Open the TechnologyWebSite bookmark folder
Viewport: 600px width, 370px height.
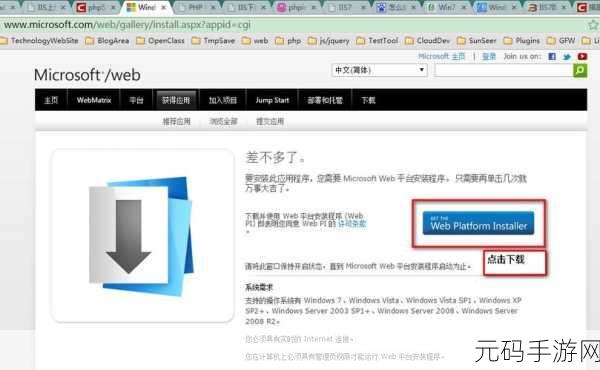pos(39,41)
